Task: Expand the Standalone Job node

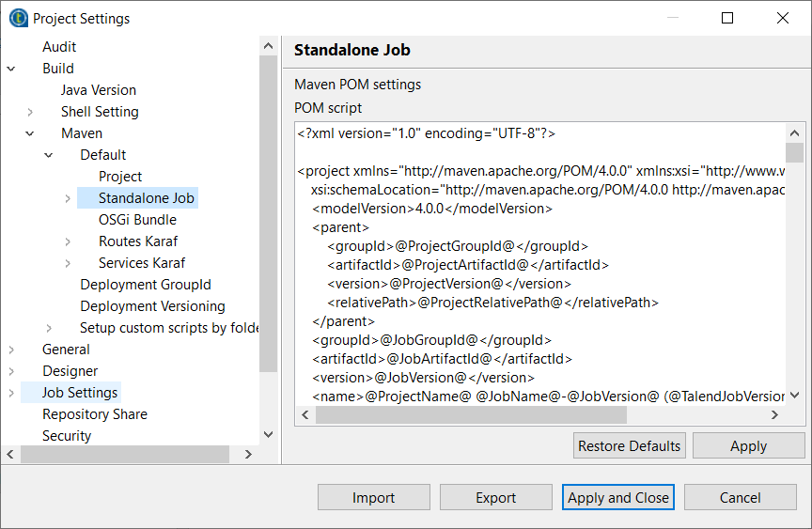Action: tap(68, 198)
